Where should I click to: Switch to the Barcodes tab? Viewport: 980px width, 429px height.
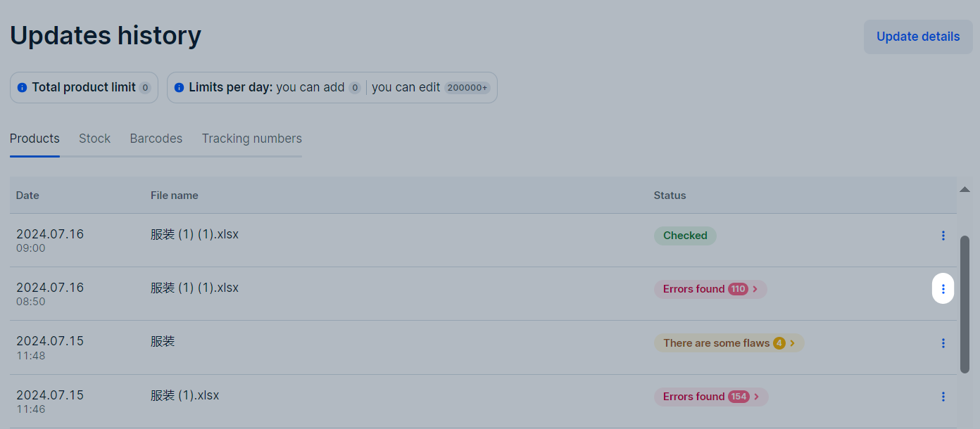pos(156,139)
